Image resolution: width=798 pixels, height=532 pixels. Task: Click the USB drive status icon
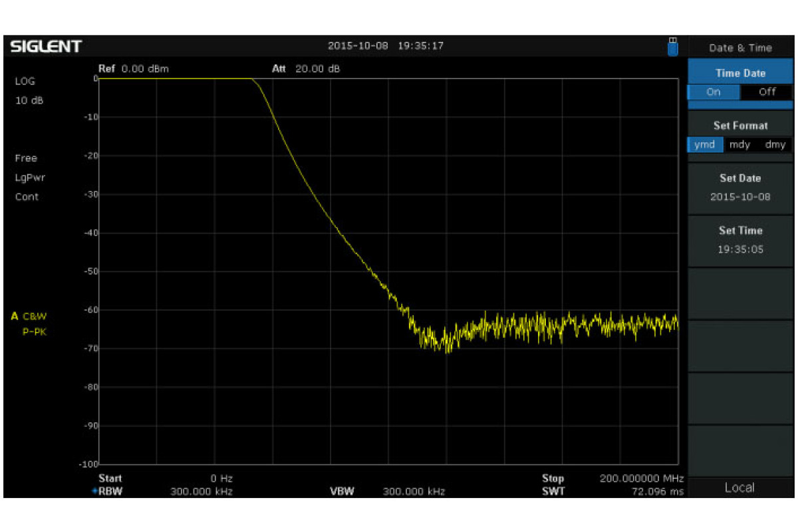click(672, 47)
